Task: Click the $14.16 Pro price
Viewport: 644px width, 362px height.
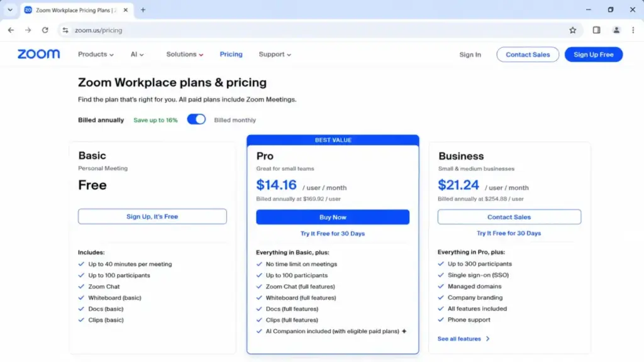Action: click(277, 185)
